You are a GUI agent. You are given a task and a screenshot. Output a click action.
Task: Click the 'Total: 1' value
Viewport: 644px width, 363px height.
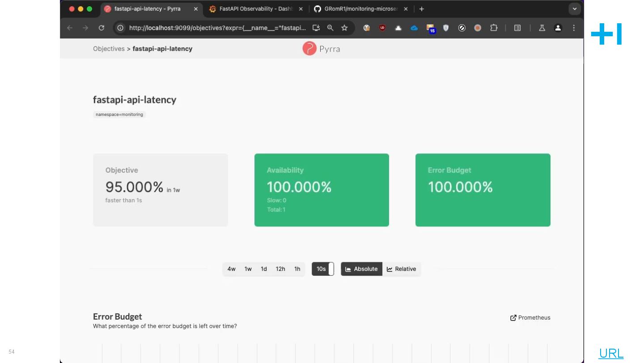pos(276,209)
